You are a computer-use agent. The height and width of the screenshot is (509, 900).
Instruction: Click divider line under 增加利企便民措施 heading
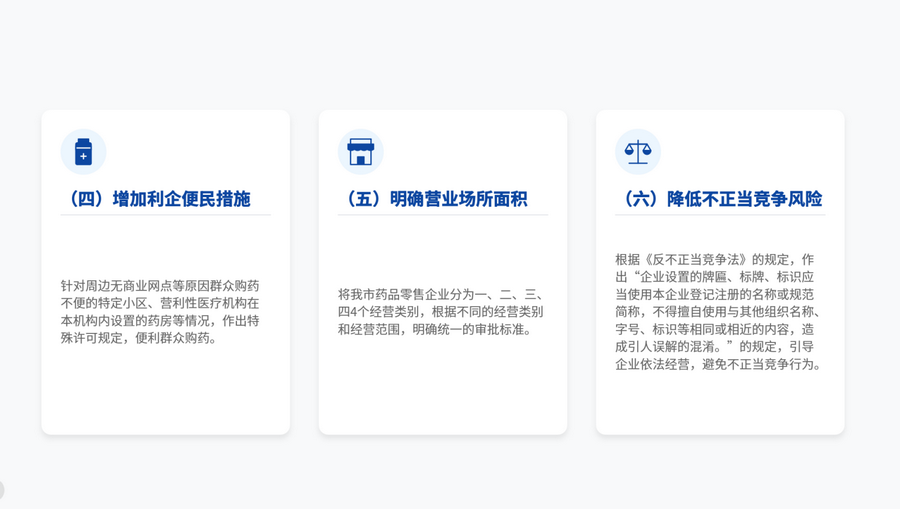(165, 215)
